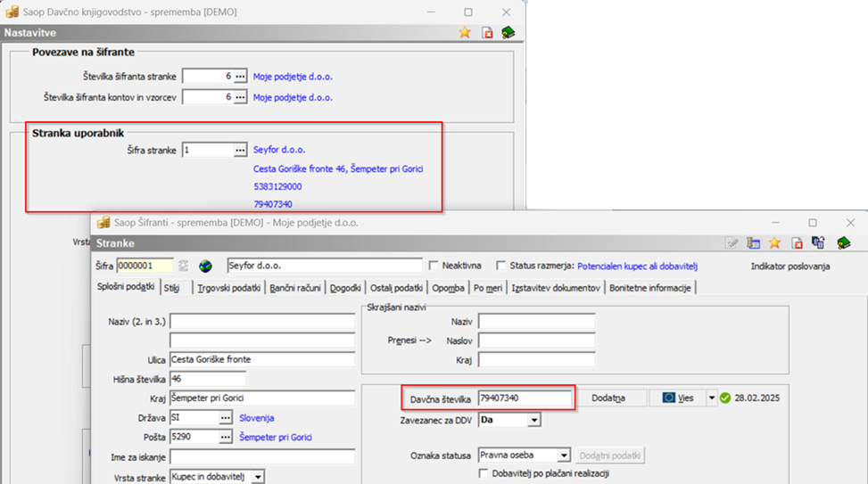Switch to the Trgovski podatki tab
This screenshot has width=868, height=484.
click(x=229, y=288)
